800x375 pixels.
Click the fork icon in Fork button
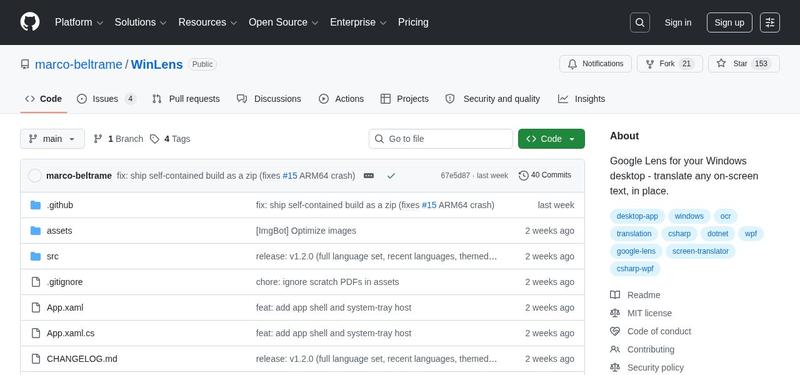tap(650, 64)
